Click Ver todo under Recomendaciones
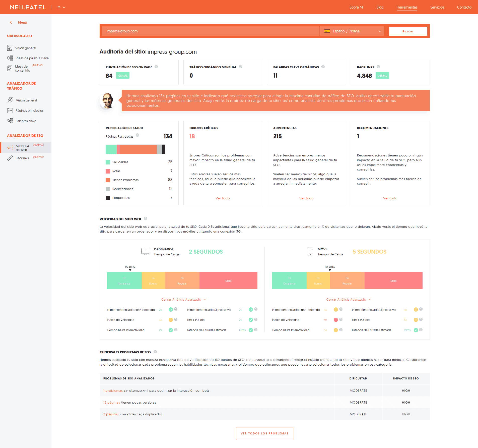 (390, 198)
